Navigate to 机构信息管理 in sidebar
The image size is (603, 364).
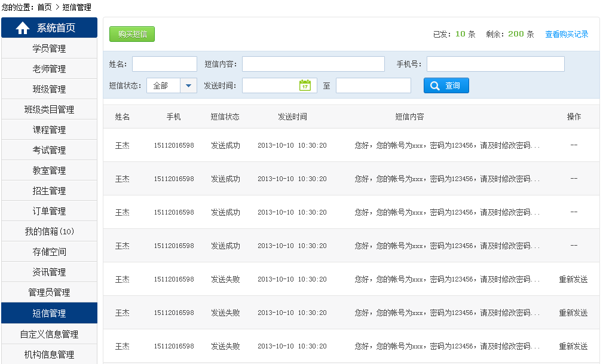pos(49,354)
